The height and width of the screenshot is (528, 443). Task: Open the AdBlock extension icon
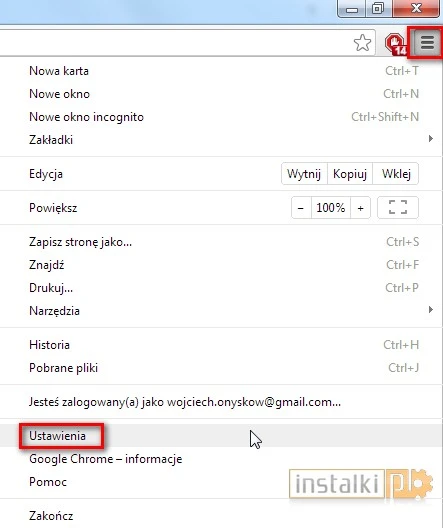(x=396, y=44)
